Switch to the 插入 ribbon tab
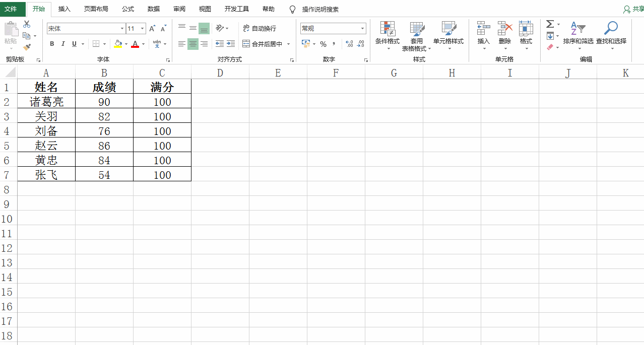The width and height of the screenshot is (644, 345). coord(64,9)
